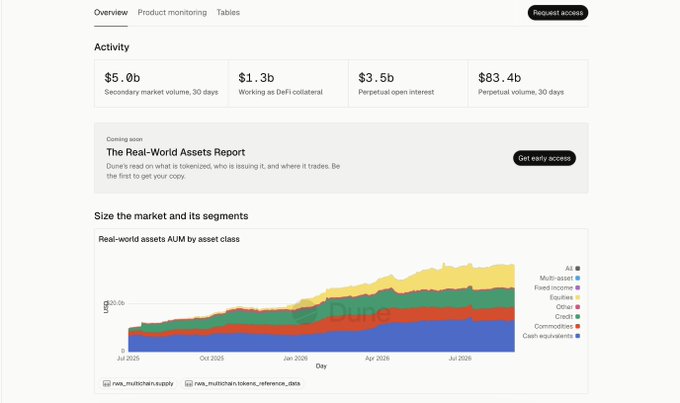
Task: Click The Real-World Assets Report heading
Action: (x=176, y=152)
